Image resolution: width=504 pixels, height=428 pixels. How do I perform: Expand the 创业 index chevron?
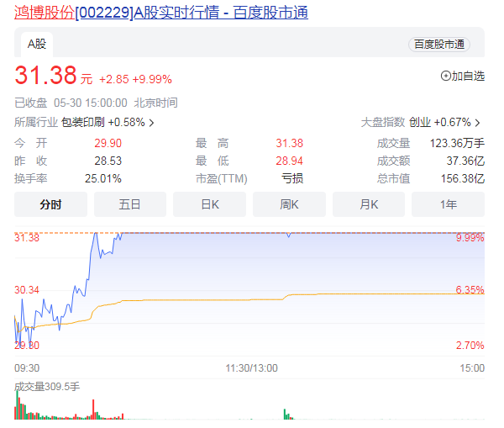(x=479, y=123)
